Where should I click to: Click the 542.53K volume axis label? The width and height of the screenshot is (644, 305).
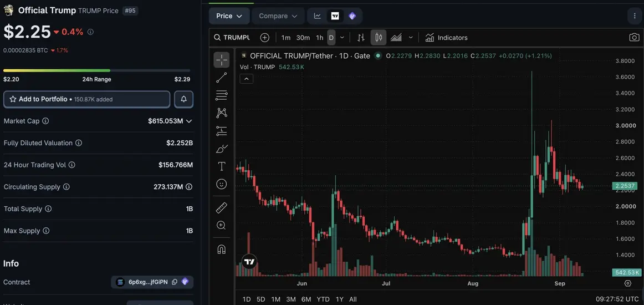click(x=626, y=272)
